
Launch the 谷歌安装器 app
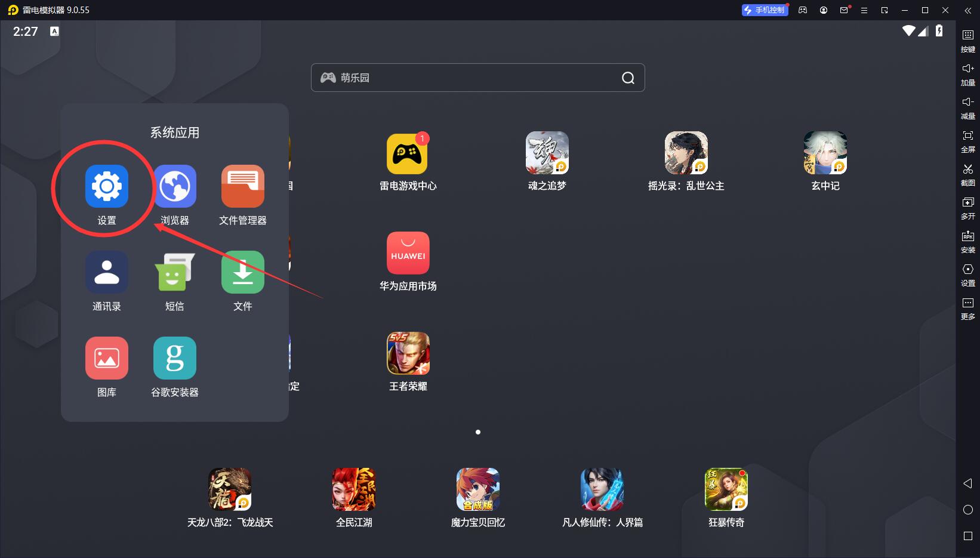tap(175, 359)
